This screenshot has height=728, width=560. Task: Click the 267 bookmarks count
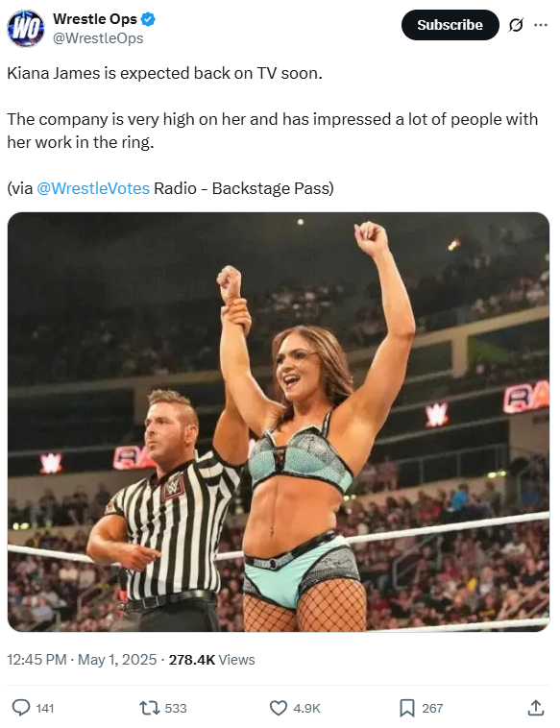pyautogui.click(x=432, y=709)
